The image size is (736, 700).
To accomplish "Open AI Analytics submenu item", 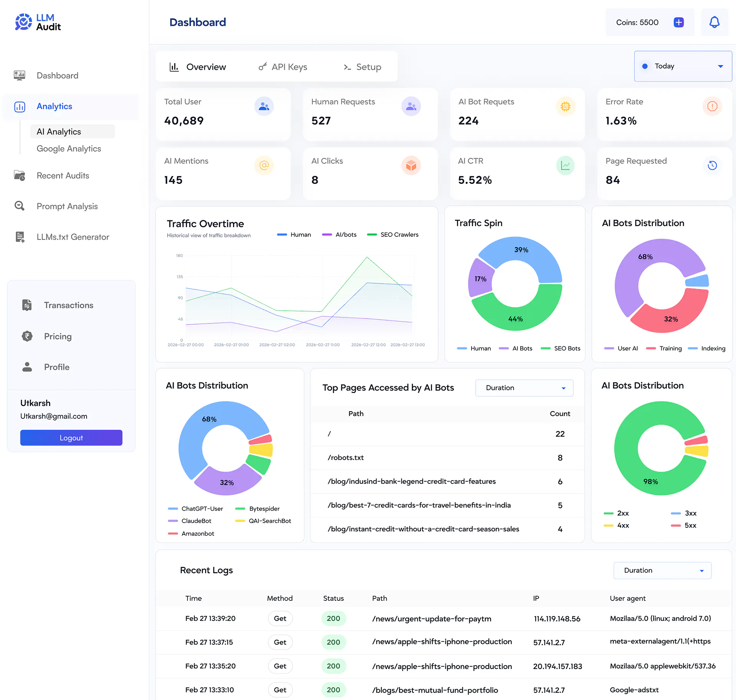I will pos(72,131).
